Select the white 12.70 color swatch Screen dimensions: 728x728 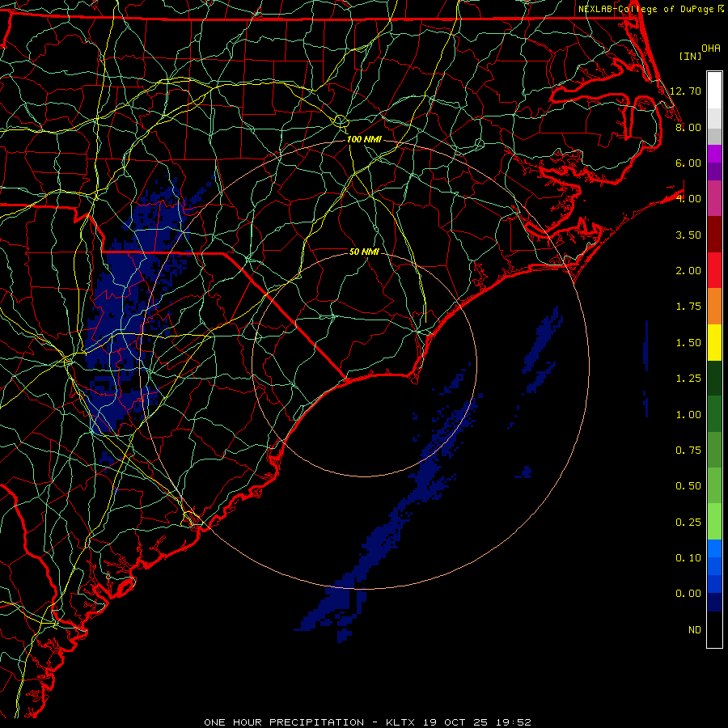(714, 91)
